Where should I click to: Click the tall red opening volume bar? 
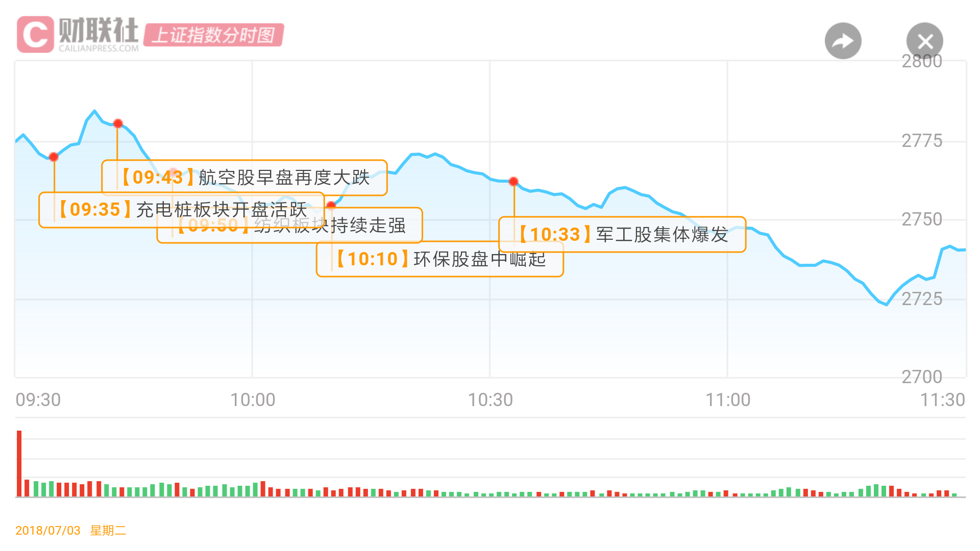[x=19, y=463]
